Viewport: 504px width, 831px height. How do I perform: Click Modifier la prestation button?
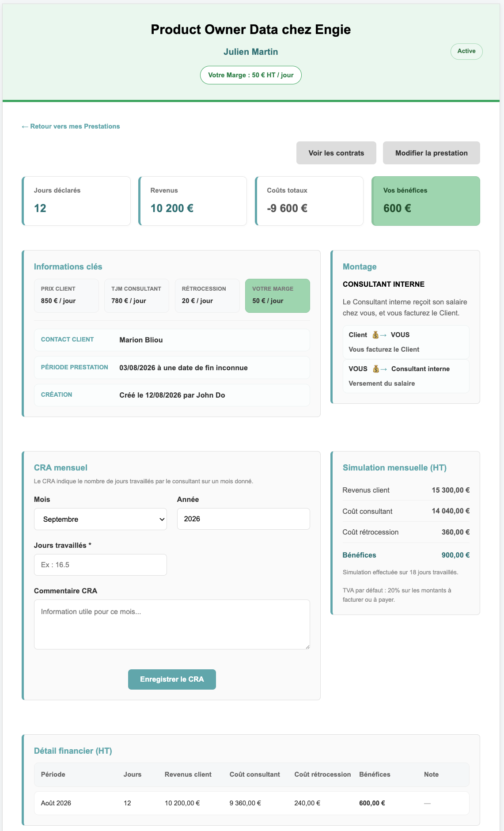click(432, 153)
